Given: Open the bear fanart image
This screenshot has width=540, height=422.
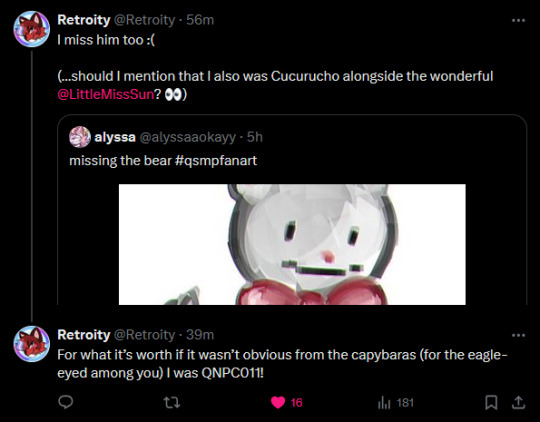Looking at the screenshot, I should (x=292, y=244).
